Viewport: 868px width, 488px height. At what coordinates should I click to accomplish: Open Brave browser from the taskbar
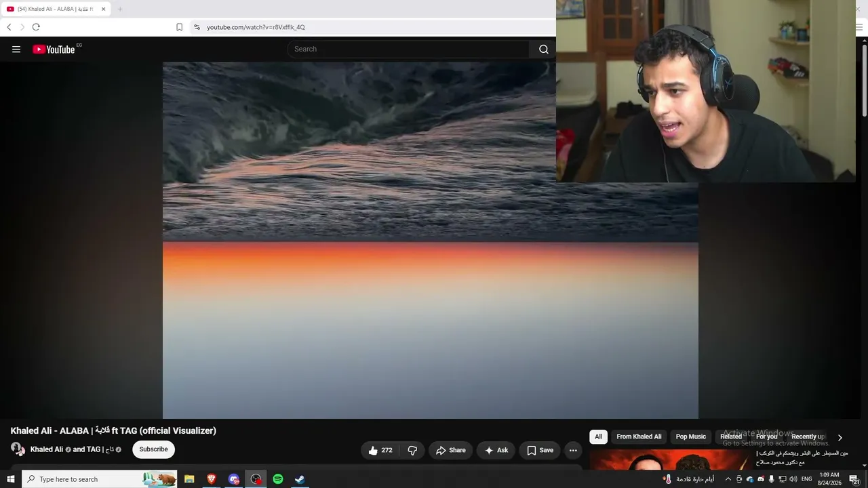tap(212, 479)
